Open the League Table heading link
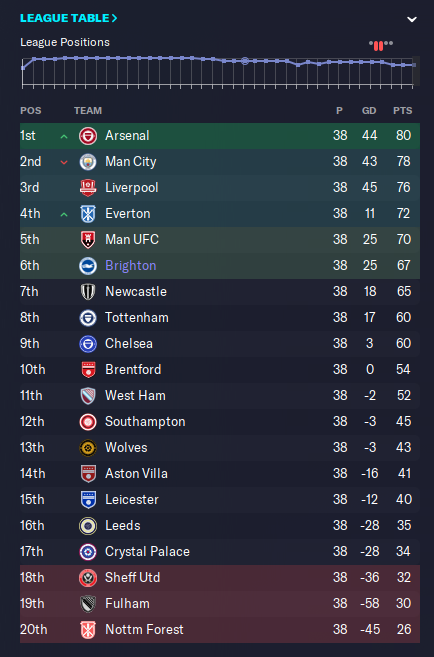This screenshot has width=434, height=657. tap(69, 18)
